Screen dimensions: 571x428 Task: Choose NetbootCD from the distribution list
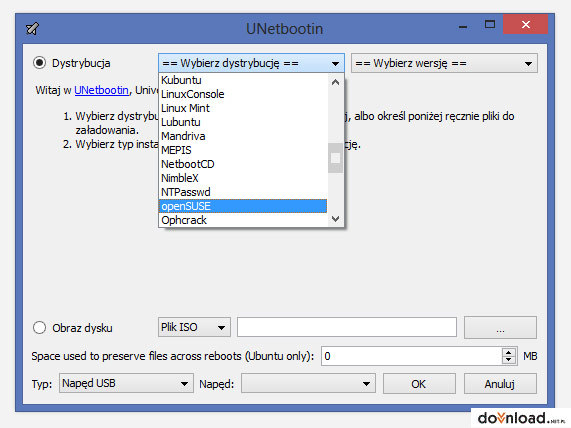243,164
